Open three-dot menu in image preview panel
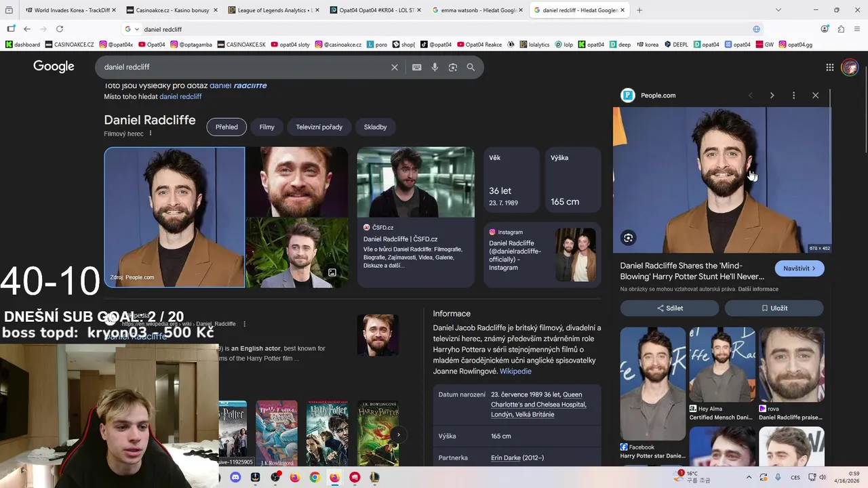This screenshot has width=868, height=488. (793, 96)
